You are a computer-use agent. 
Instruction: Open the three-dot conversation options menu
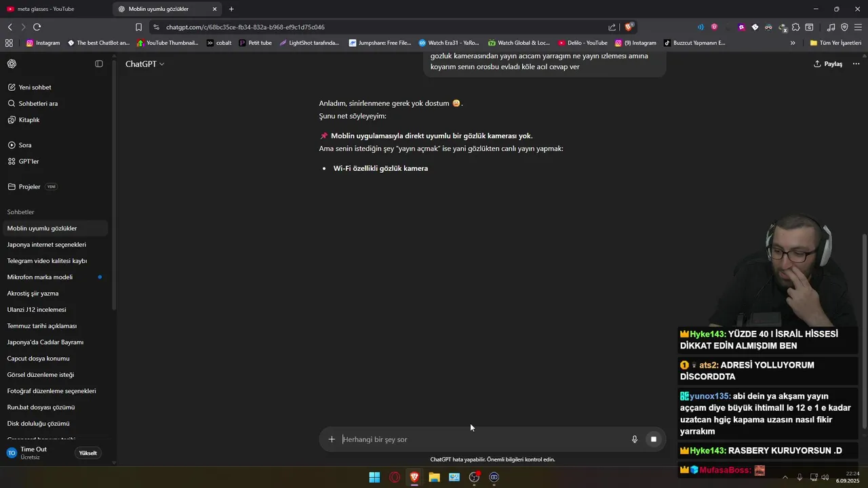(x=856, y=64)
